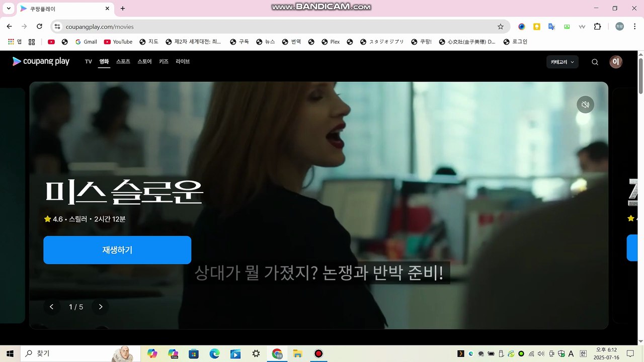Open the Settings gear on the taskbar
Image resolution: width=644 pixels, height=362 pixels.
pyautogui.click(x=256, y=353)
